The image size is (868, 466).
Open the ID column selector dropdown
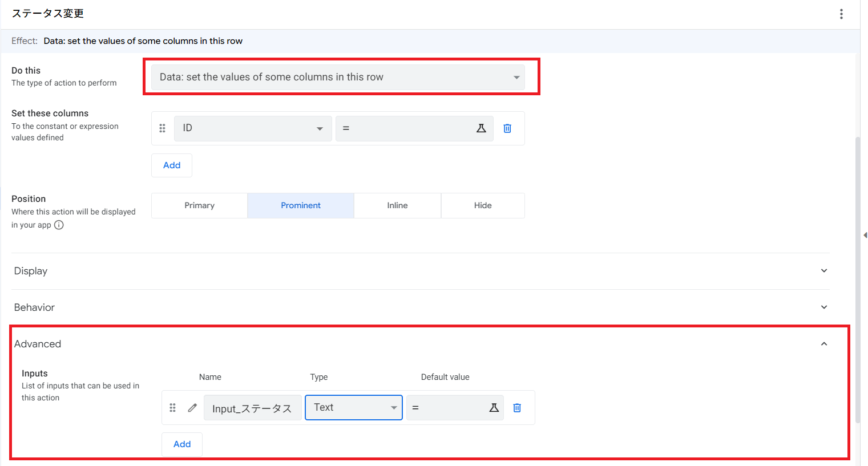click(252, 128)
